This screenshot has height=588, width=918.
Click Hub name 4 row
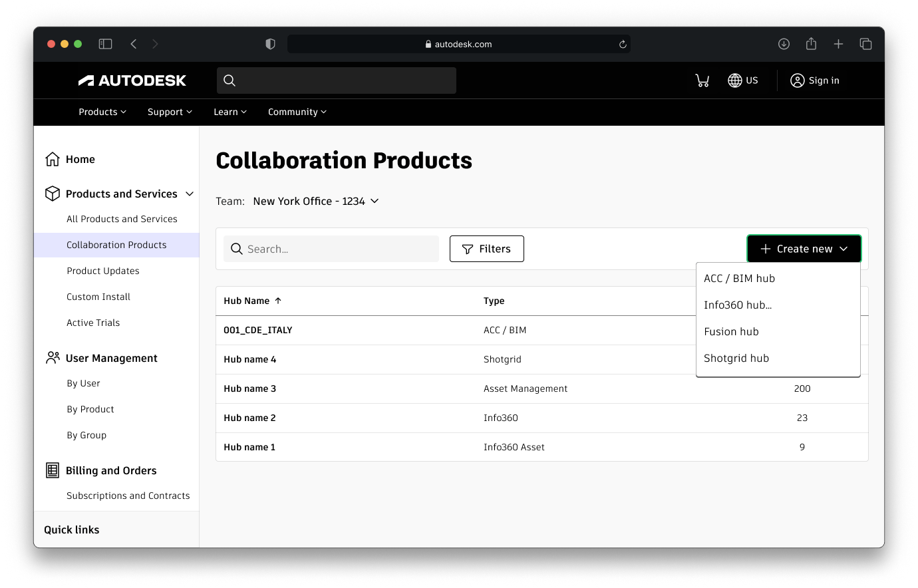(542, 359)
